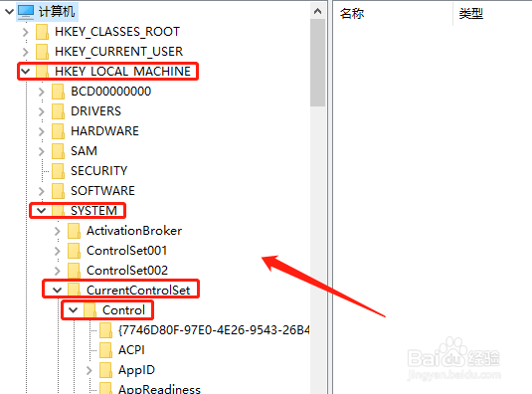Click the SECURITY folder icon
The width and height of the screenshot is (532, 394).
tap(58, 171)
